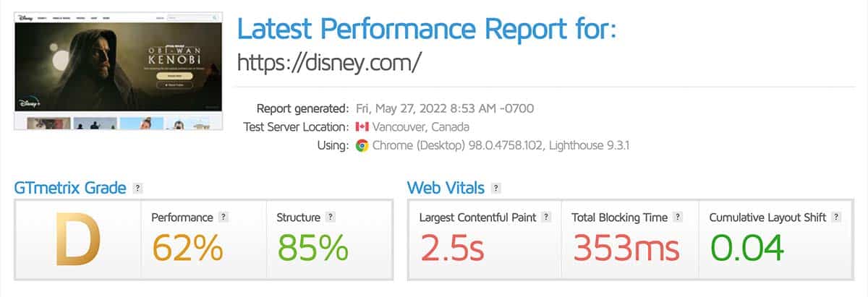Screen dimensions: 868x297
Task: Click the 0.04 Cumulative Layout Shift value
Action: (x=747, y=247)
